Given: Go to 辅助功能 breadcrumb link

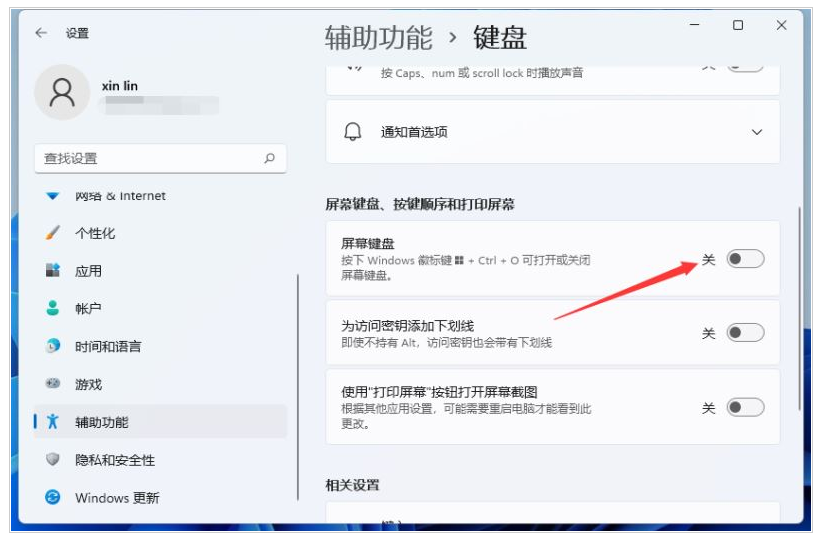Looking at the screenshot, I should (x=378, y=38).
